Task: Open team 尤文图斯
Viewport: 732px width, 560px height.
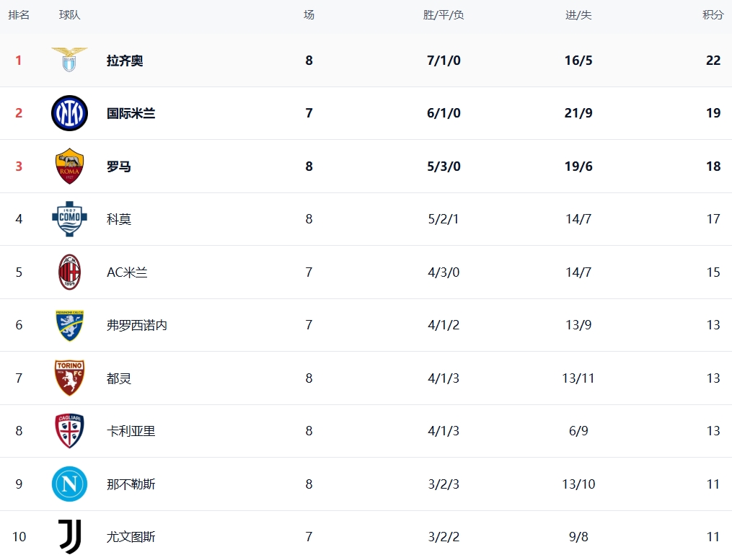Action: pyautogui.click(x=131, y=537)
